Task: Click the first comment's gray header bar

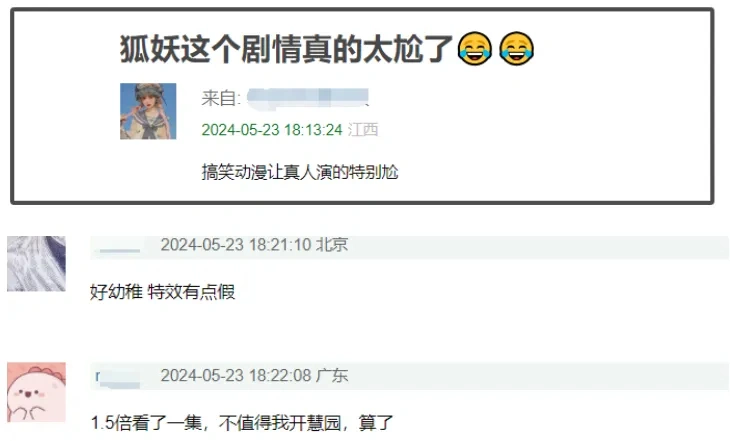Action: tap(410, 247)
